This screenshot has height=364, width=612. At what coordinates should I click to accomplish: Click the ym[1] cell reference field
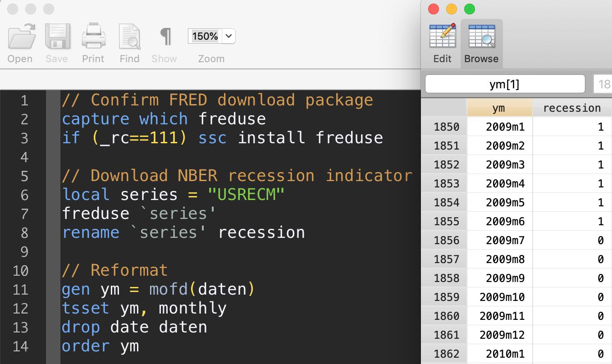point(505,84)
